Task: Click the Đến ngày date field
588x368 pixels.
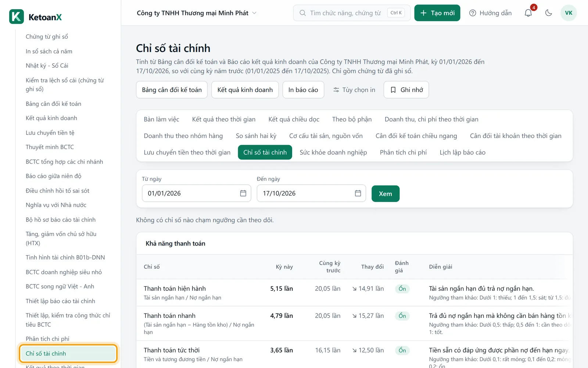Action: [x=311, y=193]
